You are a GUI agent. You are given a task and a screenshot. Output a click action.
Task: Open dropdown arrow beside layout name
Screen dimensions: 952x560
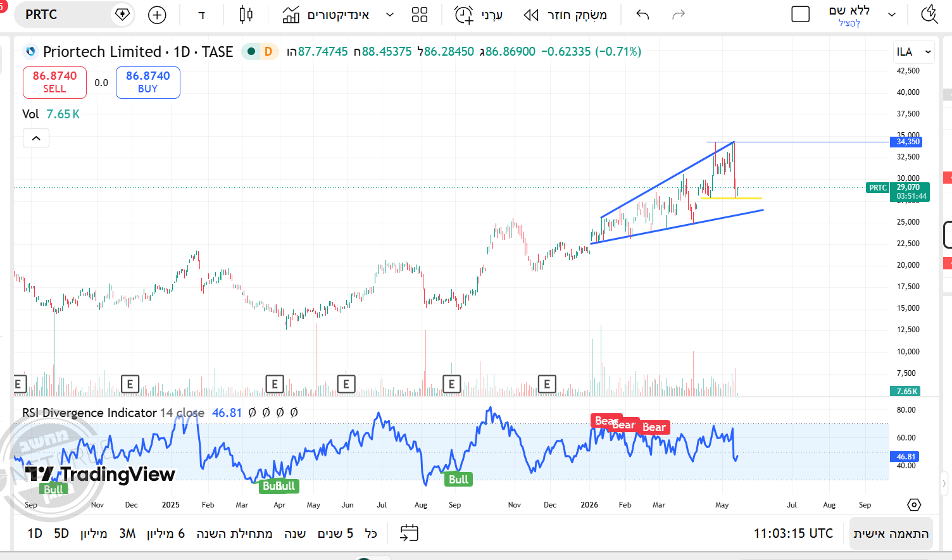click(892, 15)
